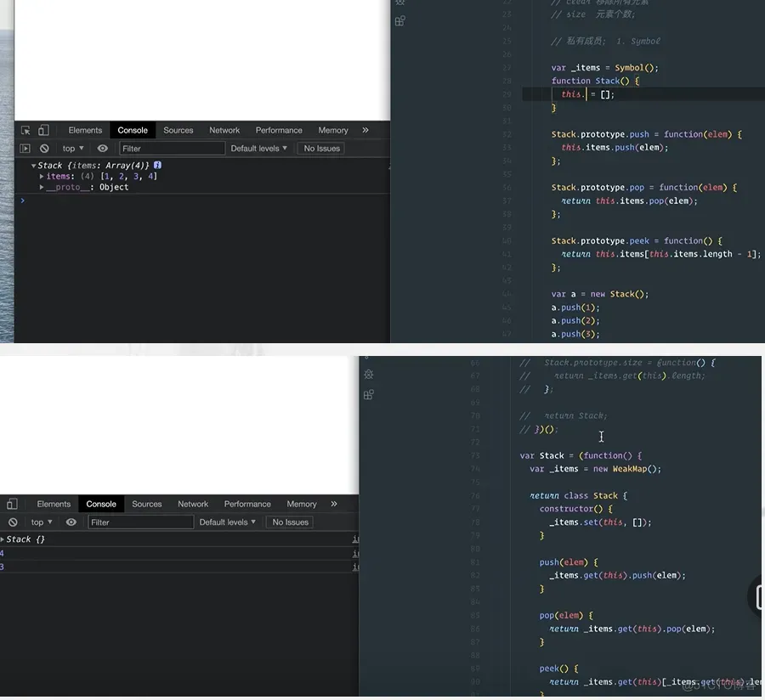Place cursor in line 'this. = [];'
The width and height of the screenshot is (765, 700).
pyautogui.click(x=587, y=94)
